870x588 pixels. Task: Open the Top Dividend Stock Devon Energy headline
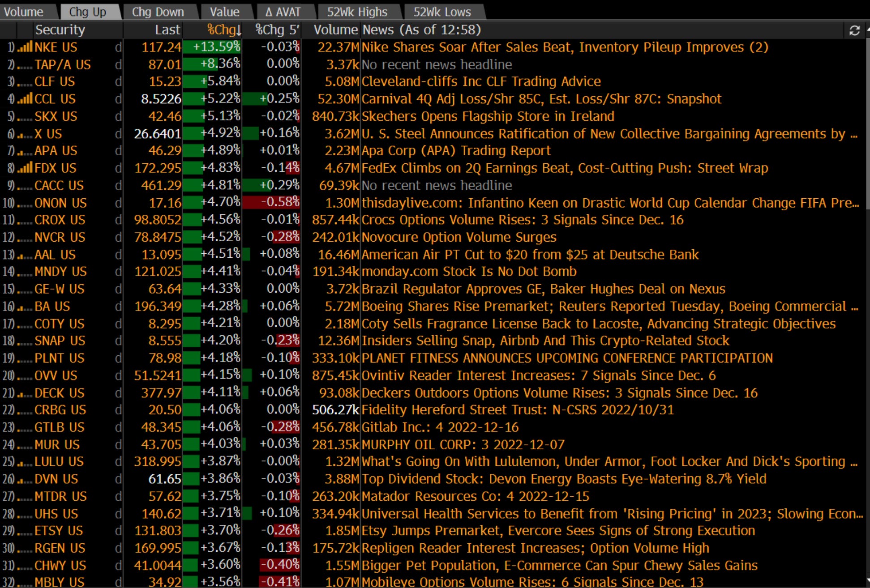click(x=564, y=479)
